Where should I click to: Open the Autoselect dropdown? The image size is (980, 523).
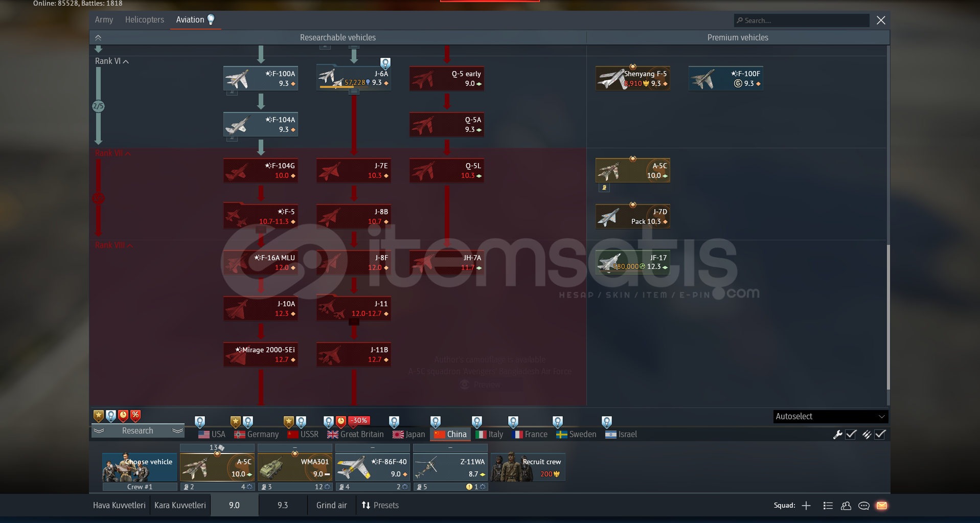tap(831, 417)
